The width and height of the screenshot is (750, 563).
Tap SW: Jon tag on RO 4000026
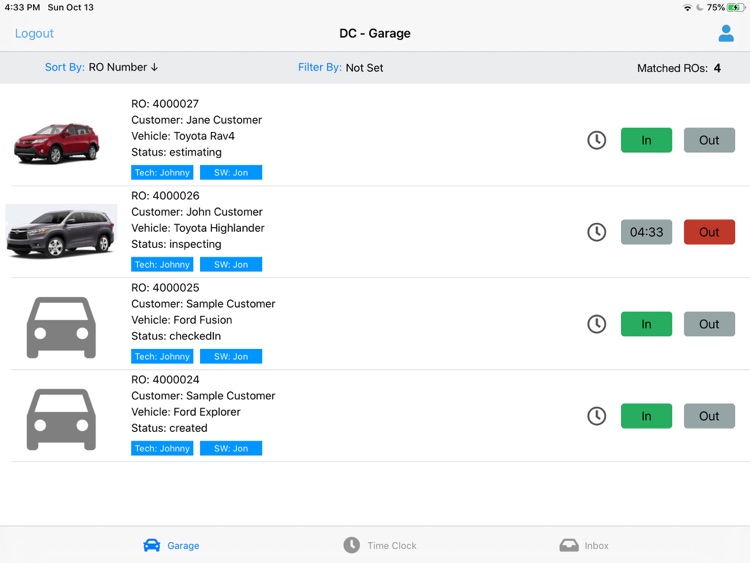(x=231, y=265)
